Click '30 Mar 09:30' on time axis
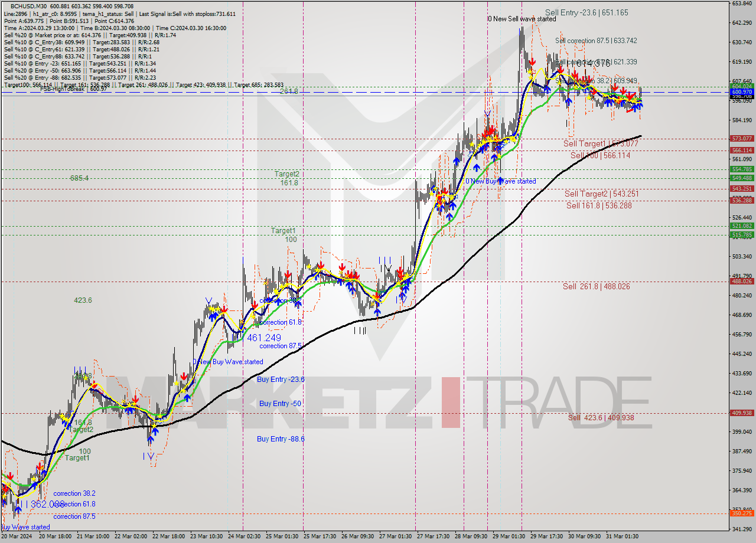The width and height of the screenshot is (756, 543). click(x=585, y=537)
